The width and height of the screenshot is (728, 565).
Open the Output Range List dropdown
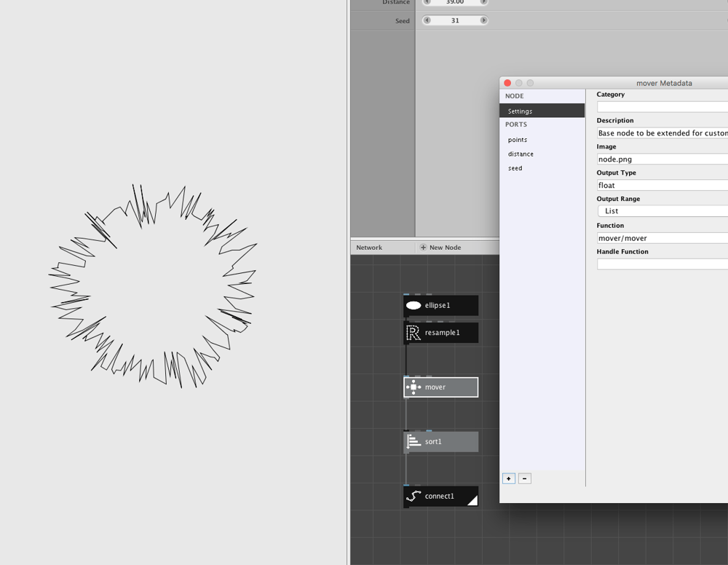coord(662,211)
